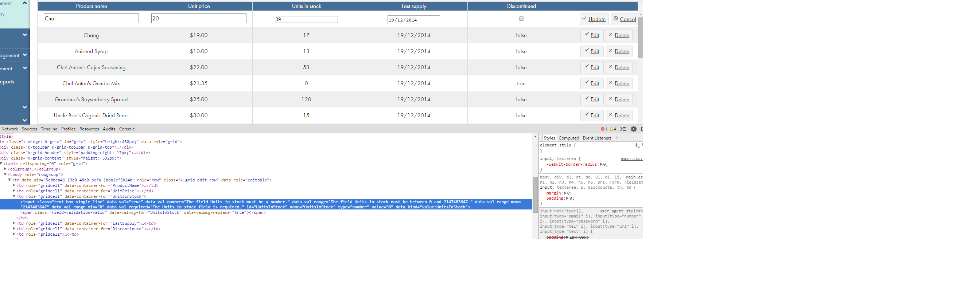The width and height of the screenshot is (980, 306).
Task: Select the span field-validation-valid node
Action: coord(143,212)
